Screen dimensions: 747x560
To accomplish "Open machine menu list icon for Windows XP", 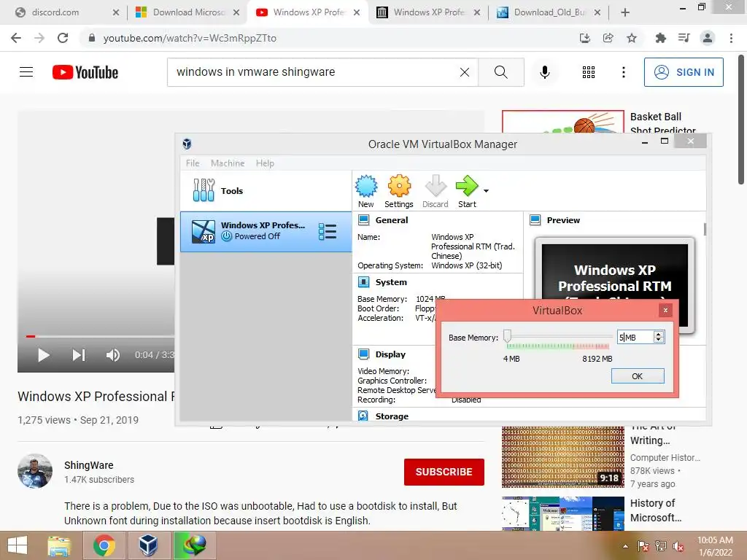I will [328, 231].
